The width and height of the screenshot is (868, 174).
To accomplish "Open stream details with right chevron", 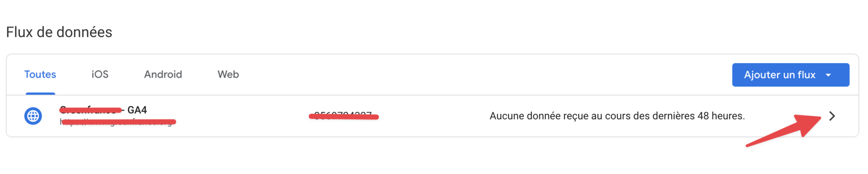I will [x=832, y=116].
